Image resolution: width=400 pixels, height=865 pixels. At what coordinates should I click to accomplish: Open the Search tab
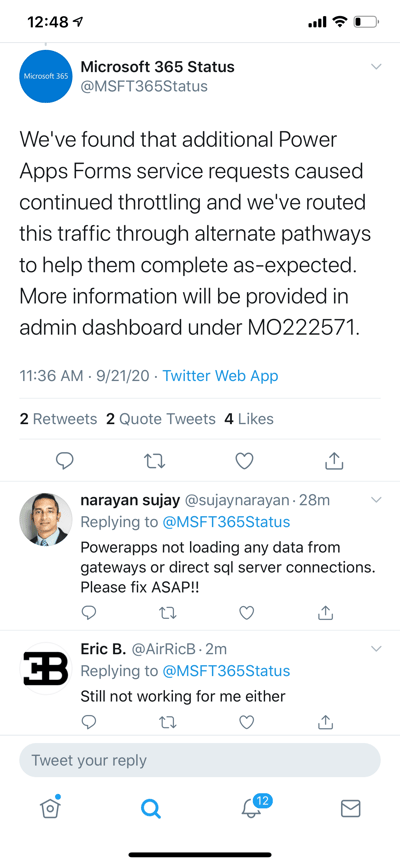tap(150, 808)
